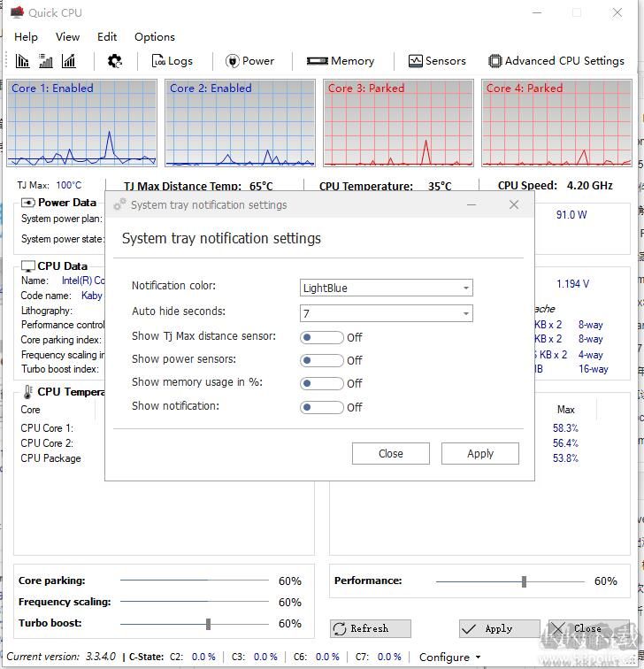Screen dimensions: 644x669
Task: Click the Refresh button in main window
Action: [x=370, y=628]
